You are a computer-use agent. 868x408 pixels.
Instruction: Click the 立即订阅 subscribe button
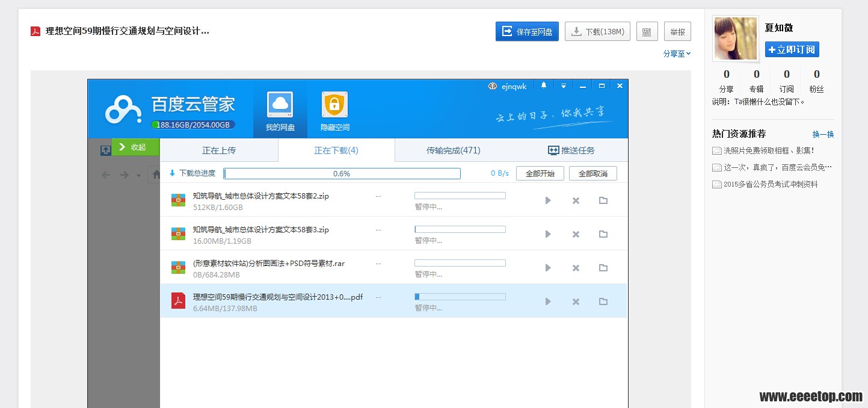(792, 49)
